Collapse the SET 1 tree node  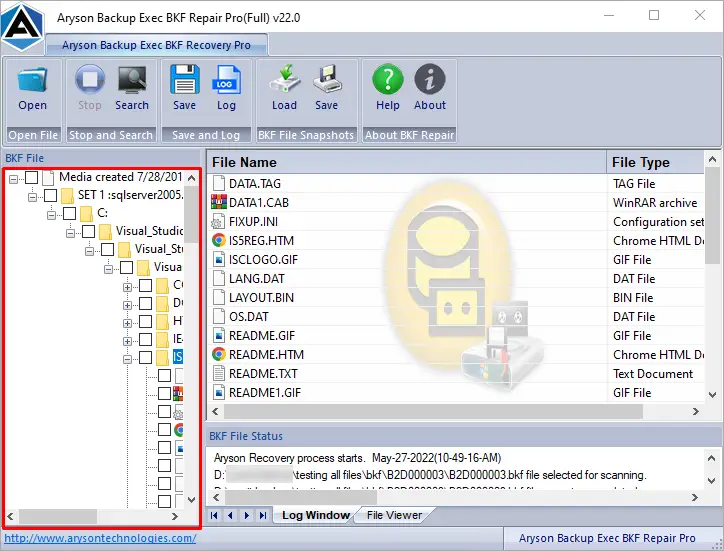point(32,197)
